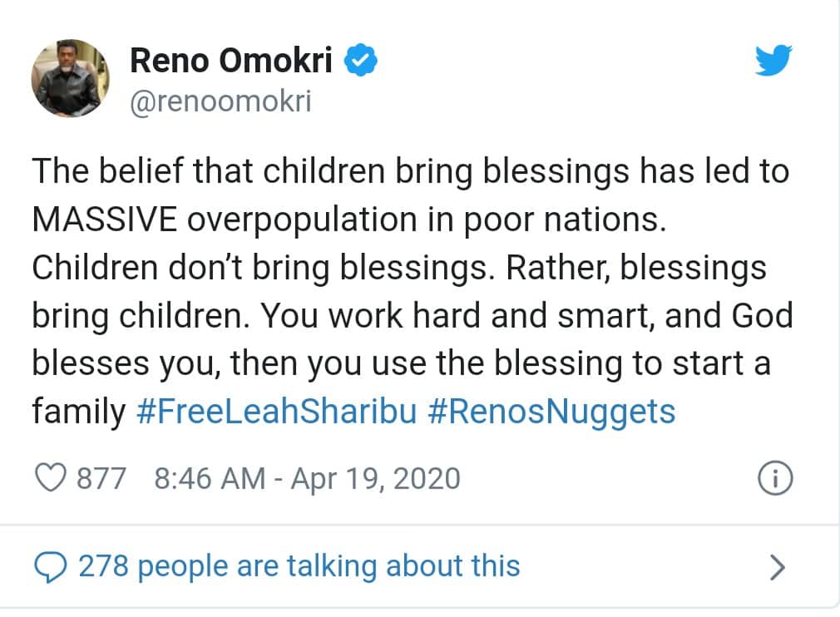The image size is (840, 617).
Task: Click the 877 likes count
Action: (101, 478)
